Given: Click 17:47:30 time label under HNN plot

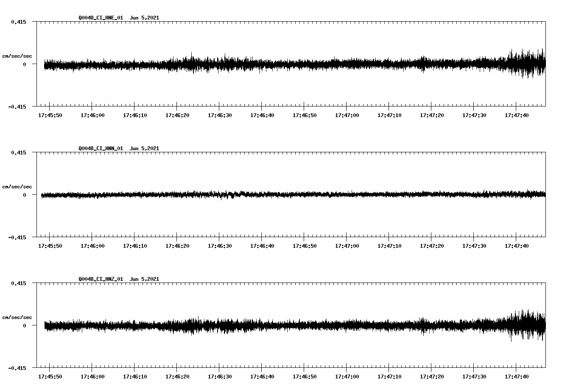Looking at the screenshot, I should [474, 246].
